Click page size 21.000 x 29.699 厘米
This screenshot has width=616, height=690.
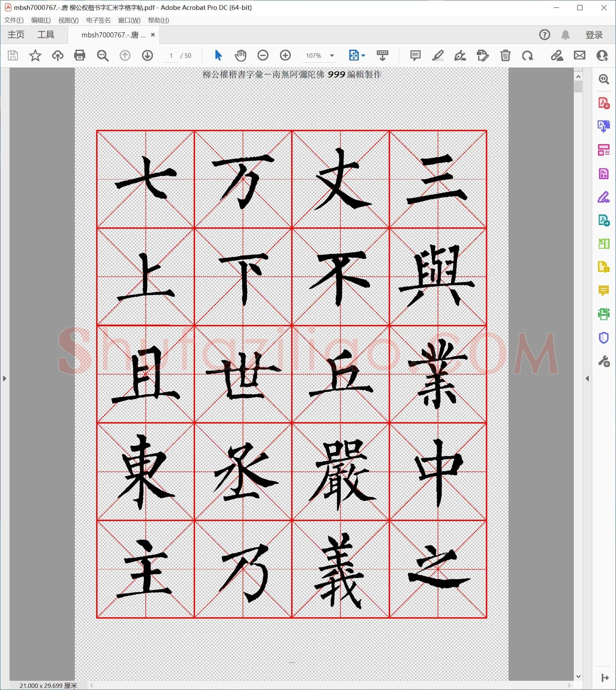(x=48, y=686)
